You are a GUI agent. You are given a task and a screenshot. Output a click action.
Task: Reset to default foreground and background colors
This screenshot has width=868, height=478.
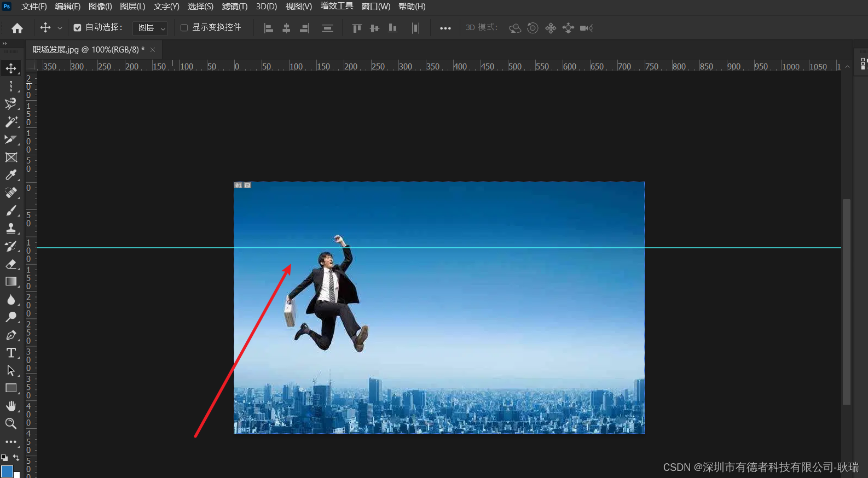(x=4, y=457)
